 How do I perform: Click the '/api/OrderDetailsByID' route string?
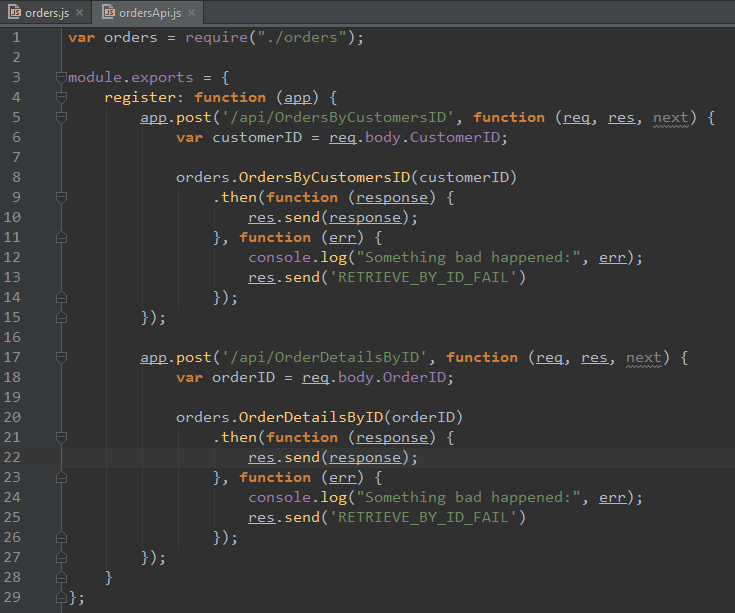pyautogui.click(x=324, y=357)
